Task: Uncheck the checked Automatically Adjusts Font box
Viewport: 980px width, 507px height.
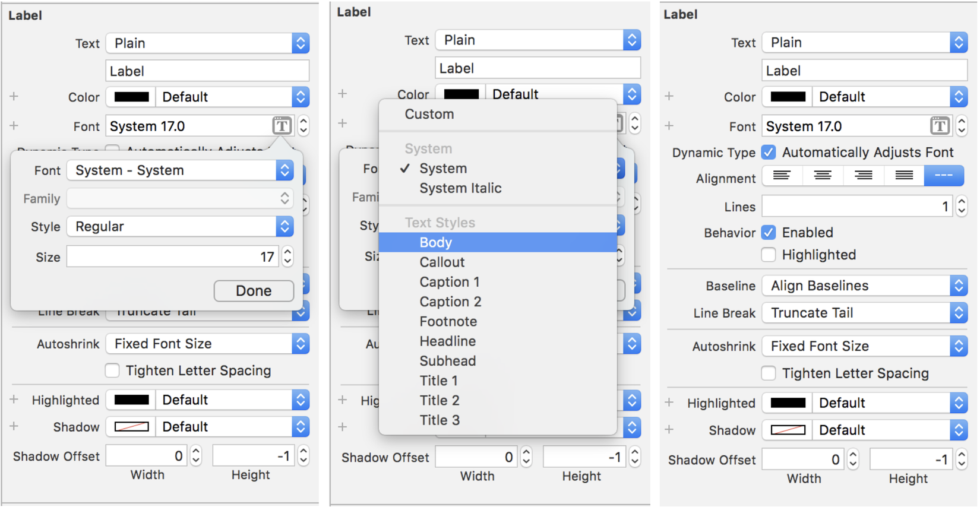Action: (x=769, y=153)
